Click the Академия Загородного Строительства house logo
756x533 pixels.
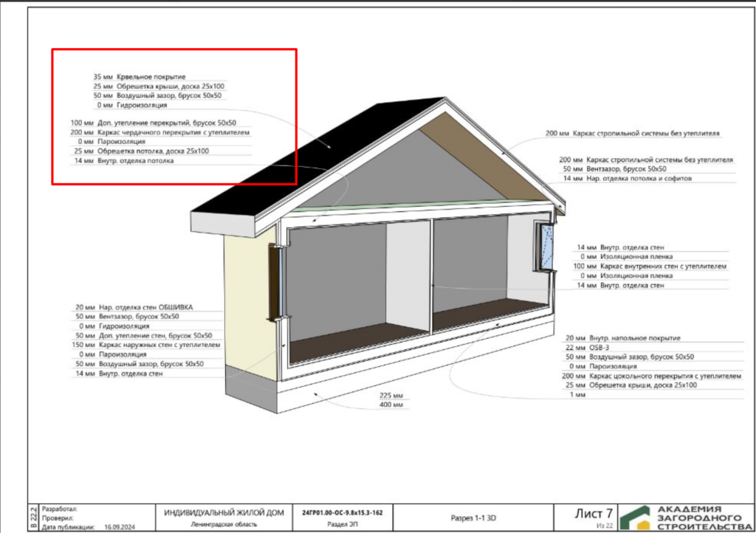click(x=636, y=517)
